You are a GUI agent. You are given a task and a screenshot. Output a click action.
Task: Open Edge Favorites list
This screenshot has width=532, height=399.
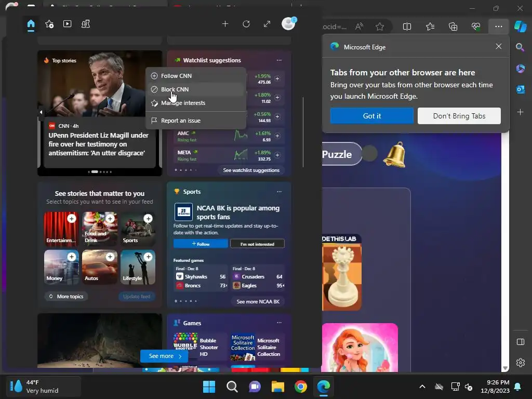430,26
